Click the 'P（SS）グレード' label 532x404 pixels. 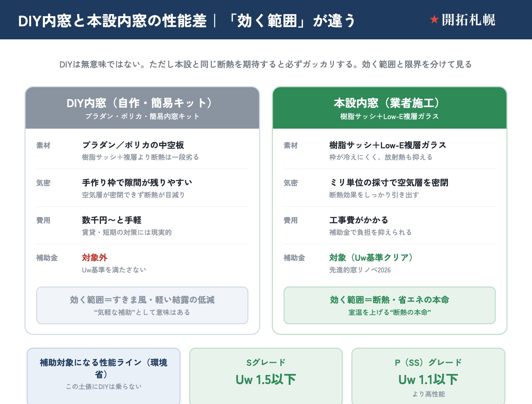tap(428, 363)
